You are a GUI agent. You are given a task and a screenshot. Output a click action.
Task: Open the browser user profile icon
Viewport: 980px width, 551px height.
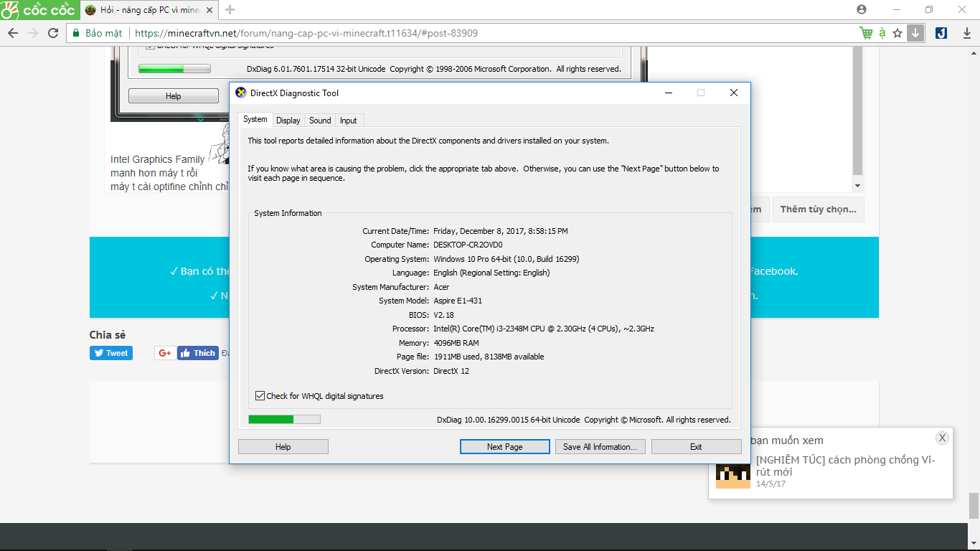[x=862, y=9]
